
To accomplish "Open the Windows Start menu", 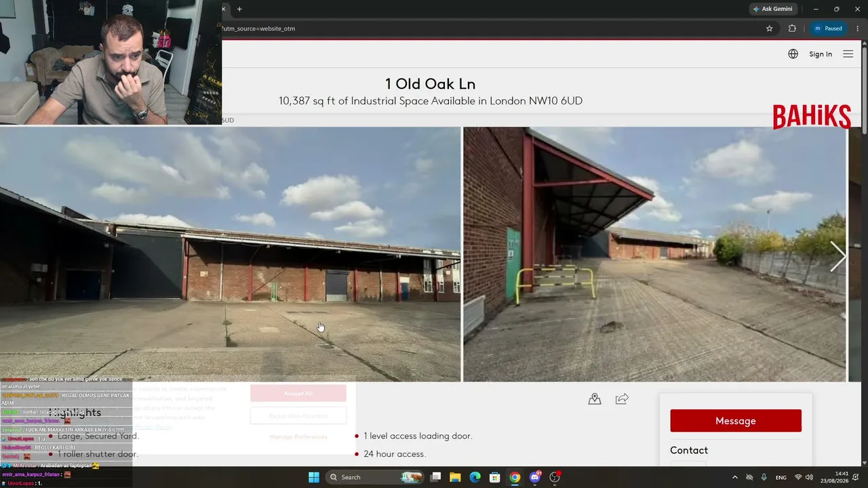I will 313,477.
